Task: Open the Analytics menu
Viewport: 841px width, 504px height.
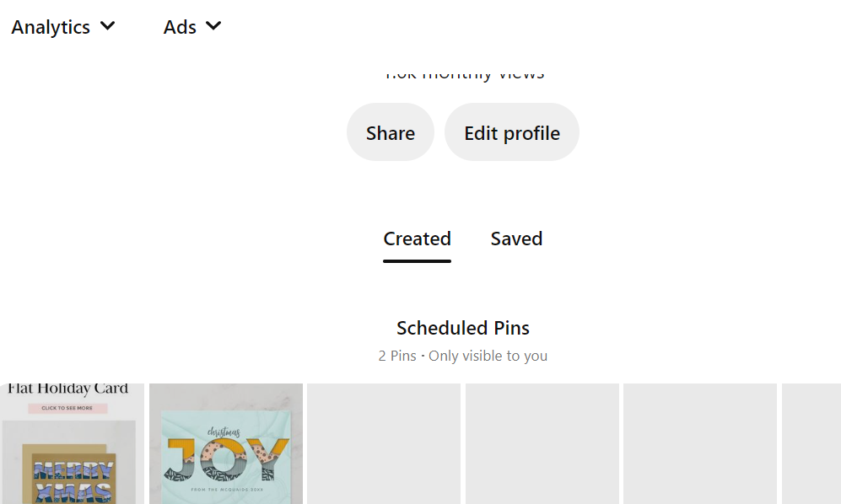Action: (62, 27)
